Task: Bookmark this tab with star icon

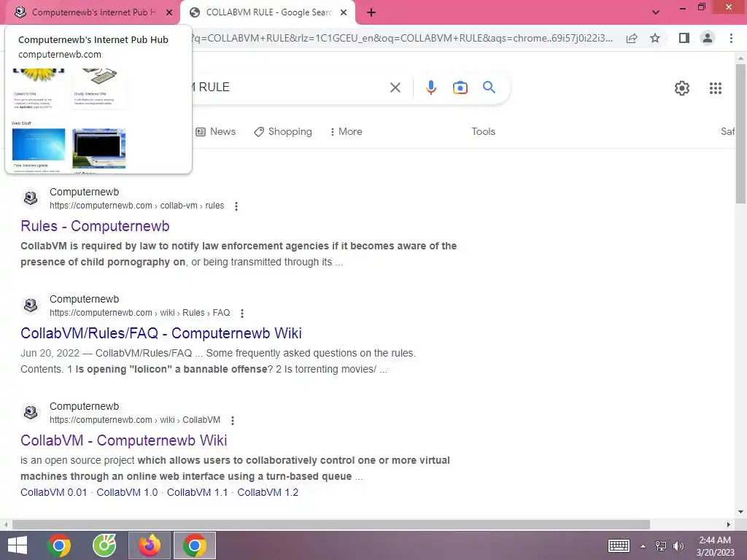Action: 655,38
